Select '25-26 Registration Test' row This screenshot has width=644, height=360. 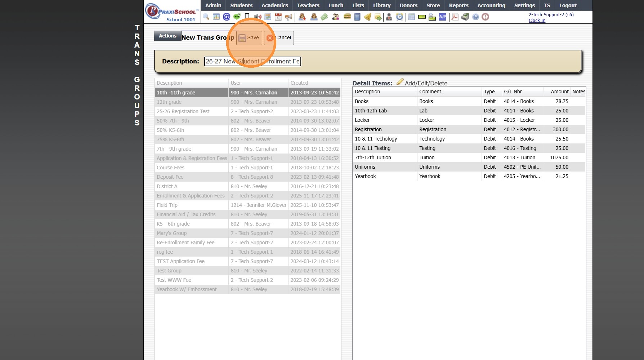[x=247, y=111]
